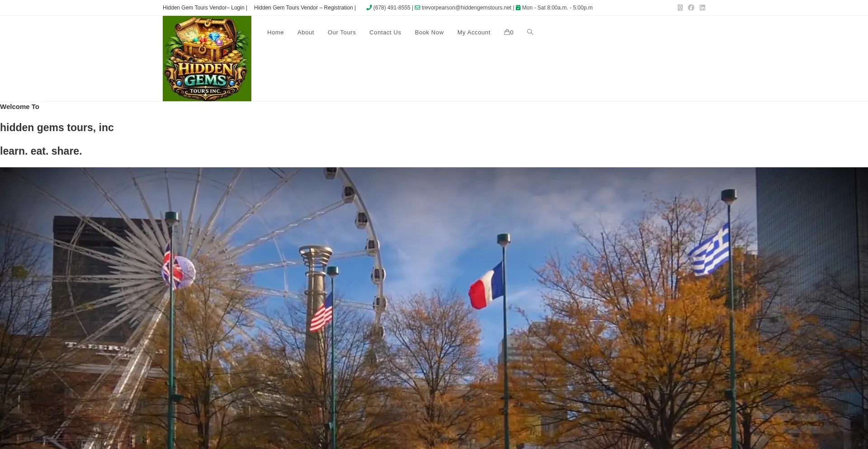
Task: Select the Book Now menu item
Action: pos(429,33)
